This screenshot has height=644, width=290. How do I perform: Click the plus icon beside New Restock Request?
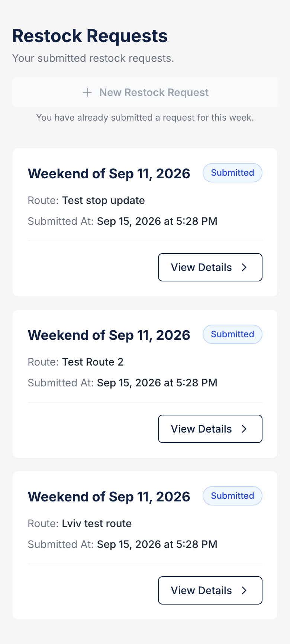(x=87, y=92)
